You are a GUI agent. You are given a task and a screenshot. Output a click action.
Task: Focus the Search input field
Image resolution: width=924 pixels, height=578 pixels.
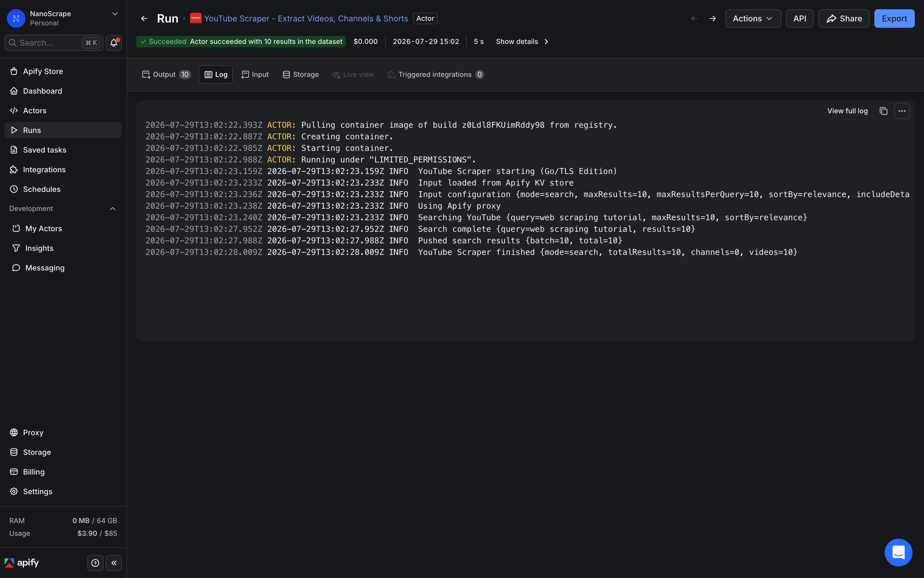[x=54, y=43]
